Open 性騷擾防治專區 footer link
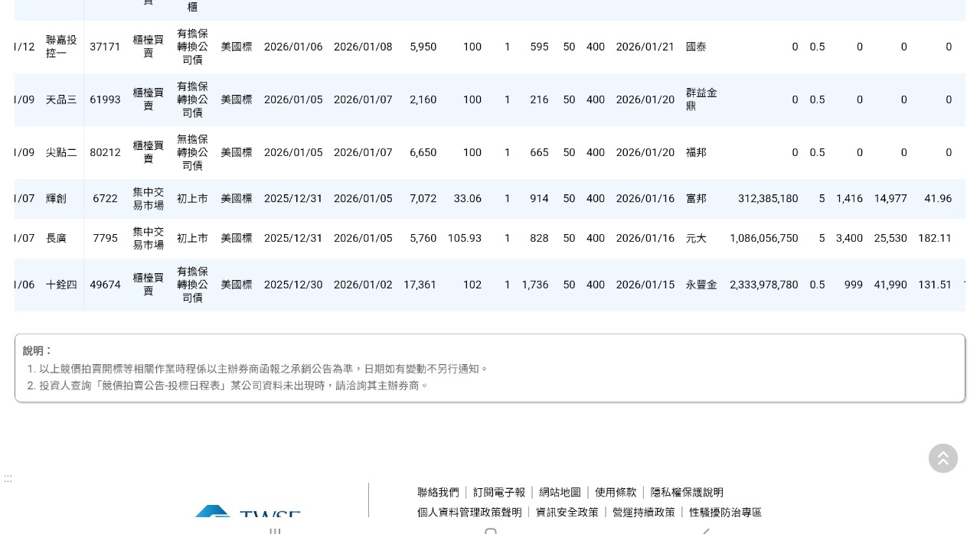Viewport: 980px width, 534px height. (726, 513)
